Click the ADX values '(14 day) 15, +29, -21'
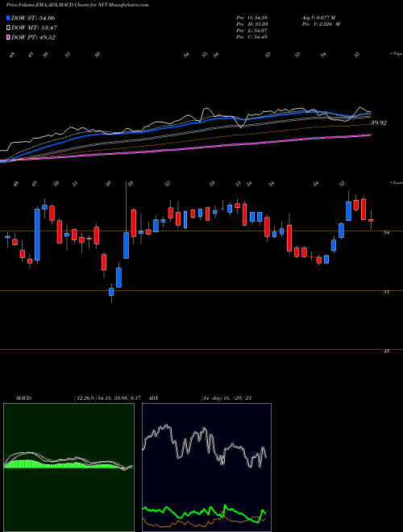 coord(226,398)
